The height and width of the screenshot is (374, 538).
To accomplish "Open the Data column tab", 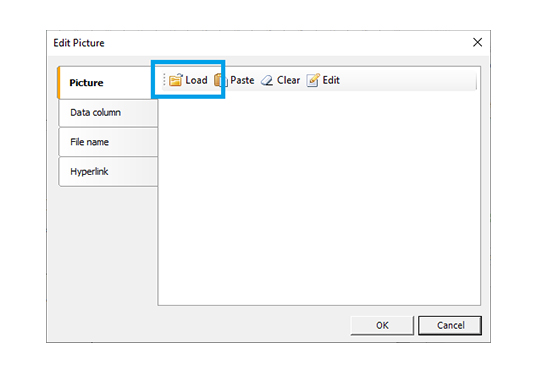I will click(108, 113).
